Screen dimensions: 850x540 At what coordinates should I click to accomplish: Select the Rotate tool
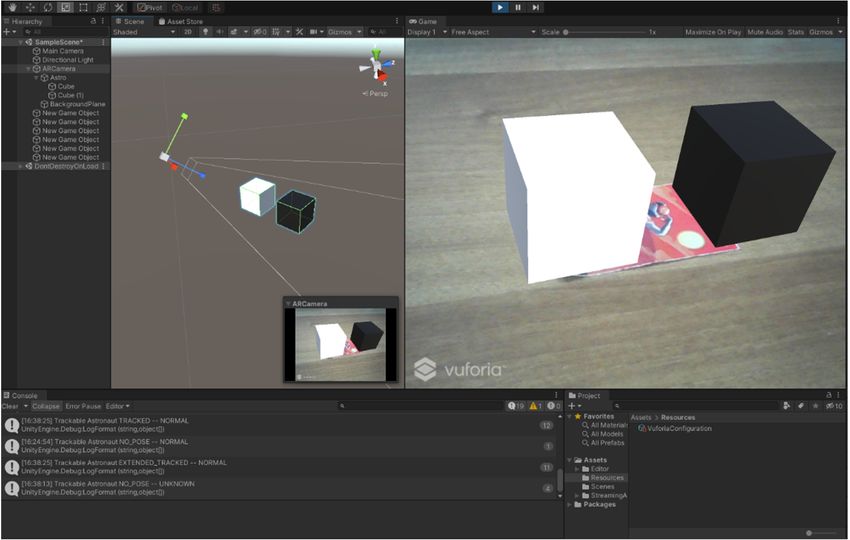46,7
